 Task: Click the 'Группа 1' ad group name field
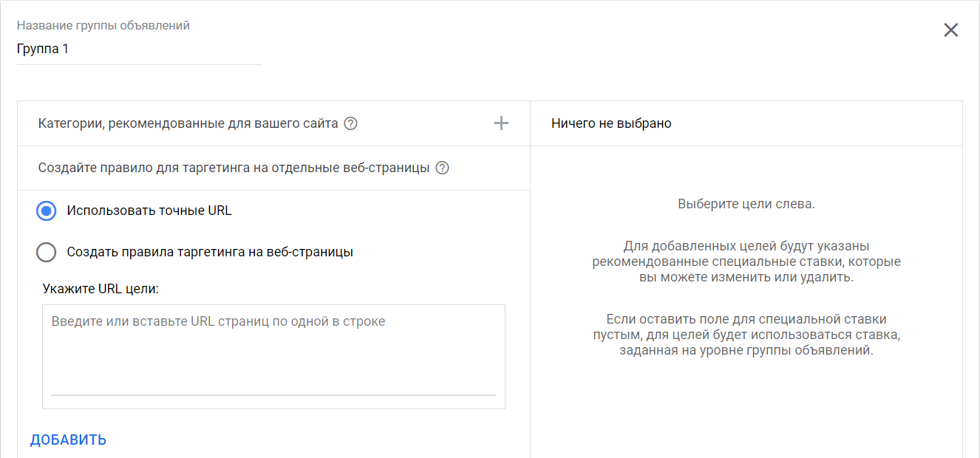[x=139, y=49]
